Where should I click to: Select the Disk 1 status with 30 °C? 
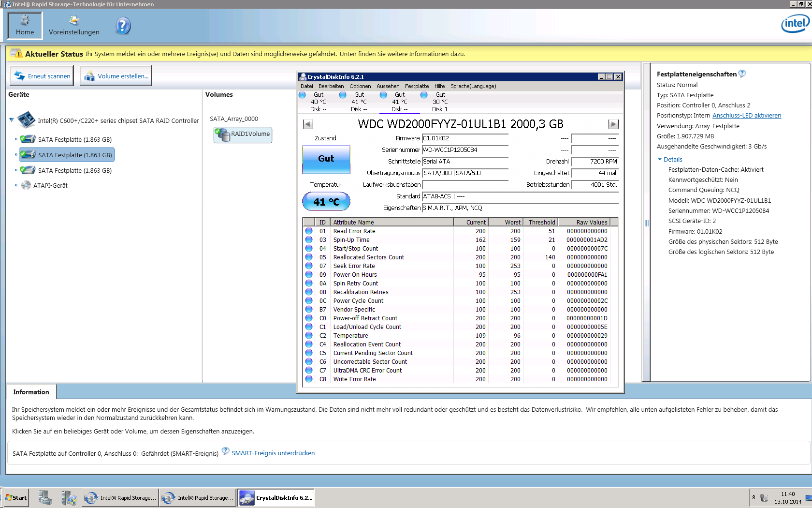[439, 102]
